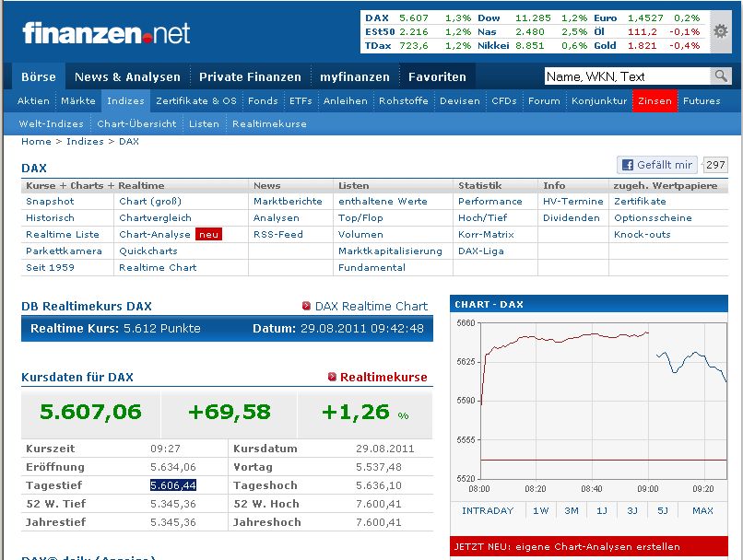Viewport: 743px width, 560px height.
Task: Click the red arrow before DAX Realtime Chart
Action: point(306,306)
